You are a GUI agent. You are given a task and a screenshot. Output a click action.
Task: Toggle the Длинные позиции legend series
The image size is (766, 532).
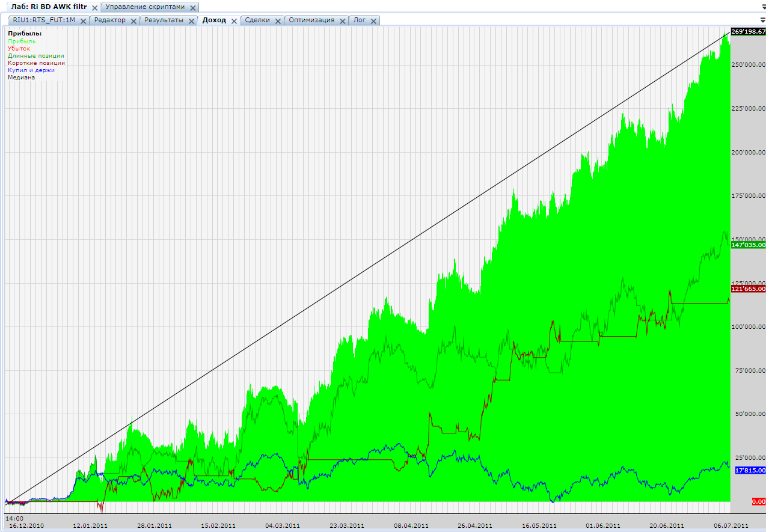point(36,55)
